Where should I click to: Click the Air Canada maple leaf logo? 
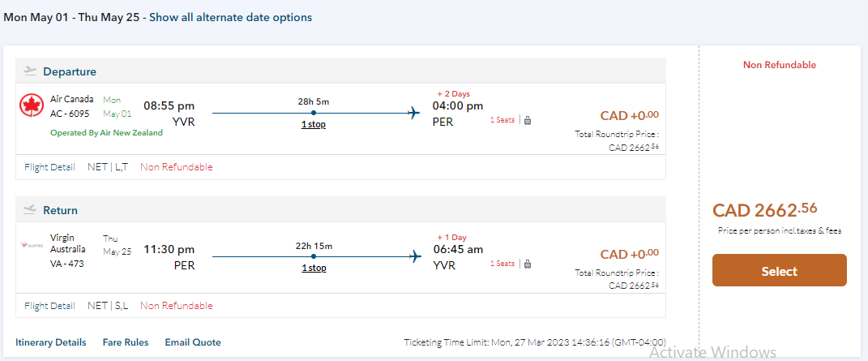click(x=31, y=105)
